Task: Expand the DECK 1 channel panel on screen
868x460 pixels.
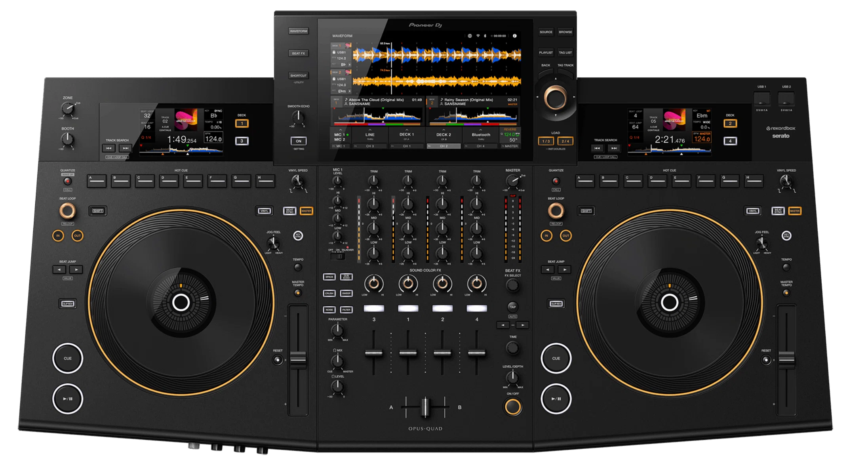Action: [x=407, y=137]
